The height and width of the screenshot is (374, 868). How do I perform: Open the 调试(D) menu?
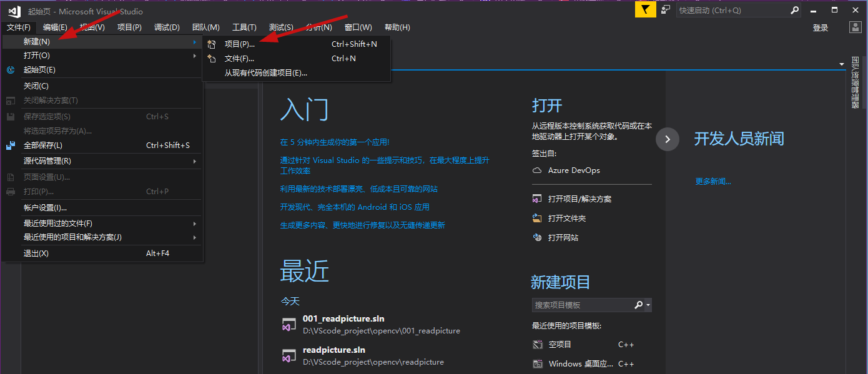(x=167, y=27)
